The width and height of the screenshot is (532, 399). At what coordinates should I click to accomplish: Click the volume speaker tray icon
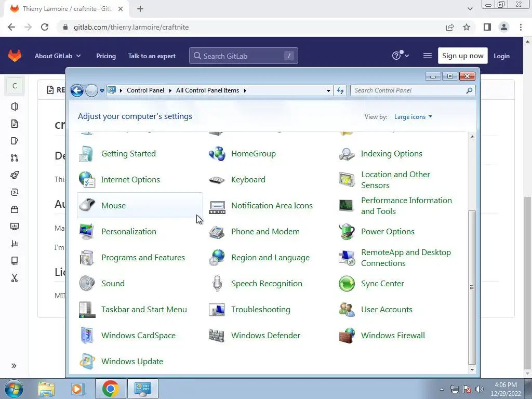click(x=480, y=389)
